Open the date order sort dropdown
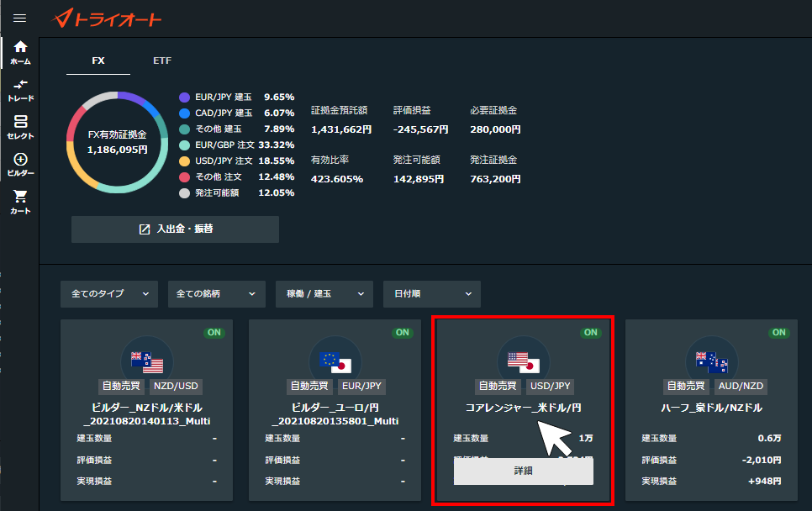This screenshot has height=511, width=812. click(432, 294)
